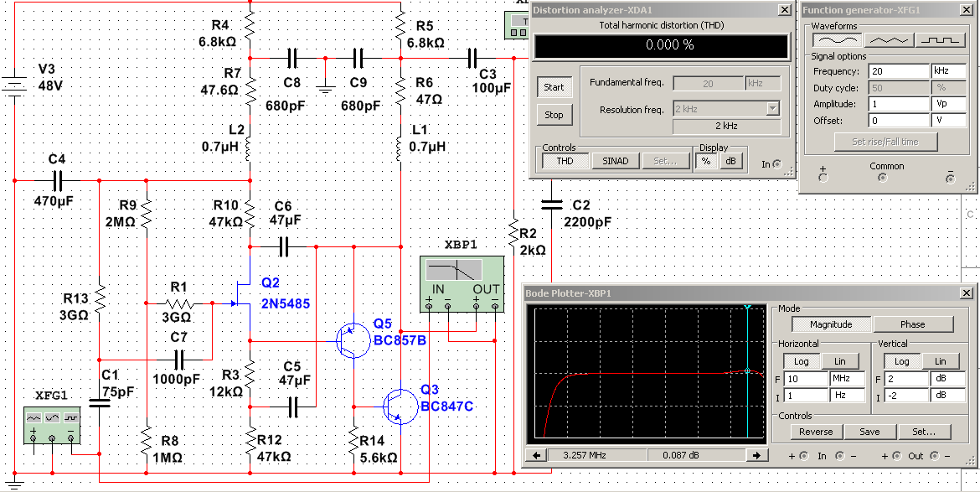This screenshot has width=980, height=492.
Task: Click the cyan cursor marker on Bode plot
Action: (747, 370)
